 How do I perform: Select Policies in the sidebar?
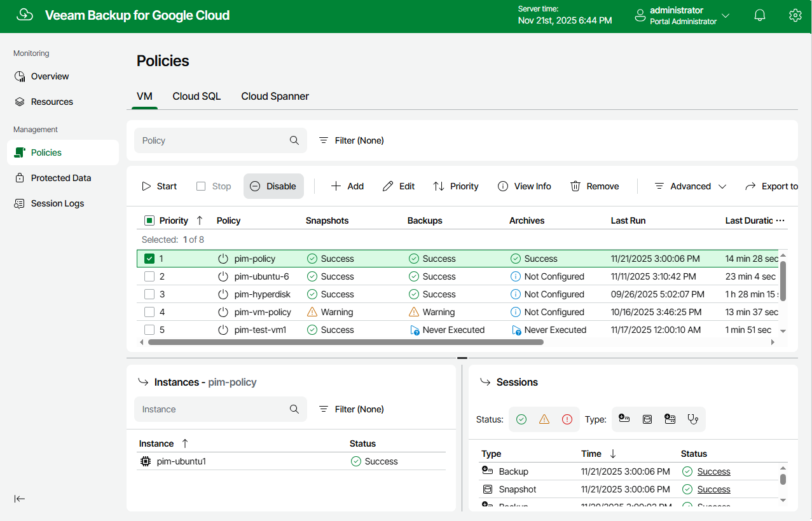click(63, 152)
